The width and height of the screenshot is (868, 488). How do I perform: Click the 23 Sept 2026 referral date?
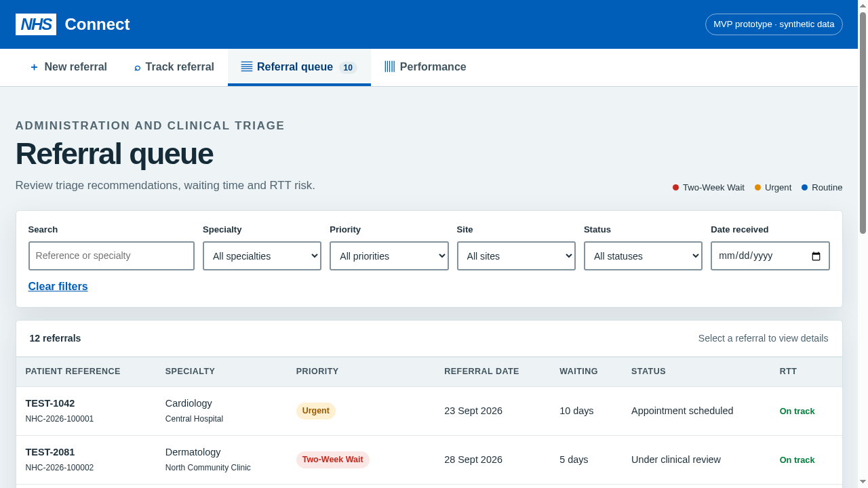coord(473,411)
